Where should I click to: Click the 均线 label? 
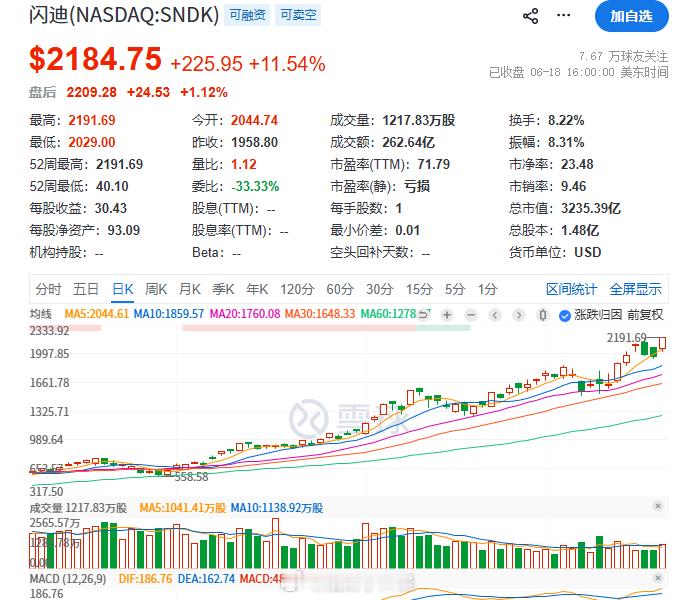pyautogui.click(x=41, y=314)
